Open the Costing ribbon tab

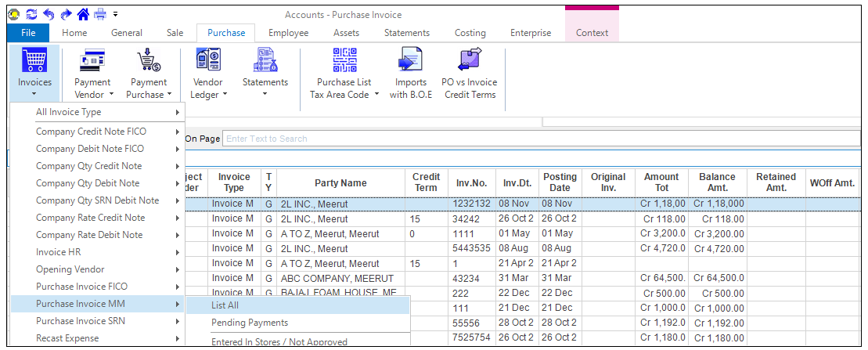pos(470,33)
